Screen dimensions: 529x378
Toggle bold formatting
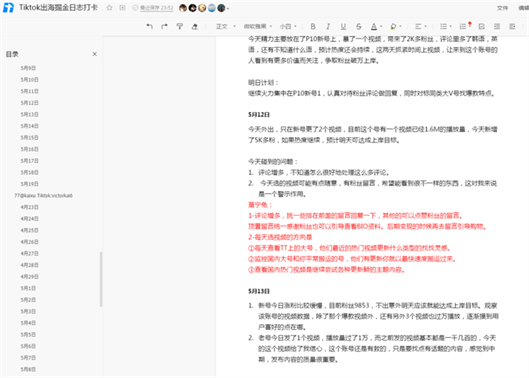click(313, 26)
